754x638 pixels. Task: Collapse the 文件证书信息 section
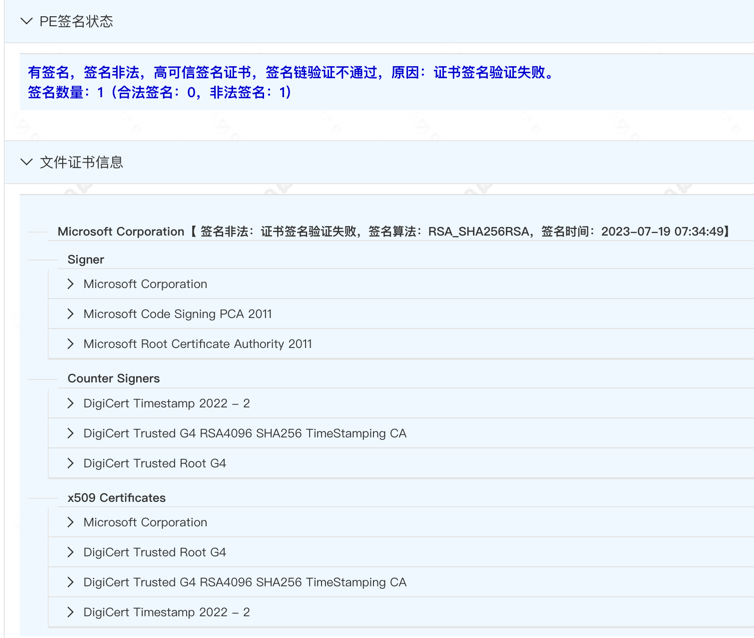click(x=26, y=162)
